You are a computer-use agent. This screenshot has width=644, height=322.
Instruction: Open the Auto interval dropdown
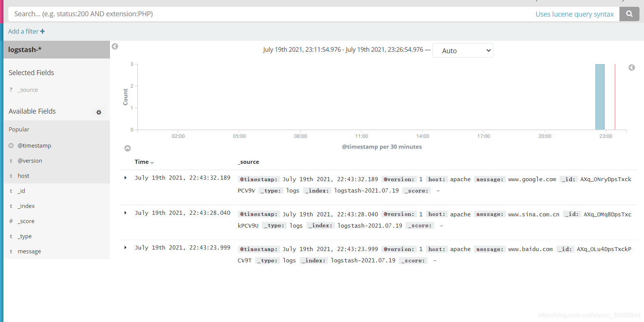click(x=463, y=51)
